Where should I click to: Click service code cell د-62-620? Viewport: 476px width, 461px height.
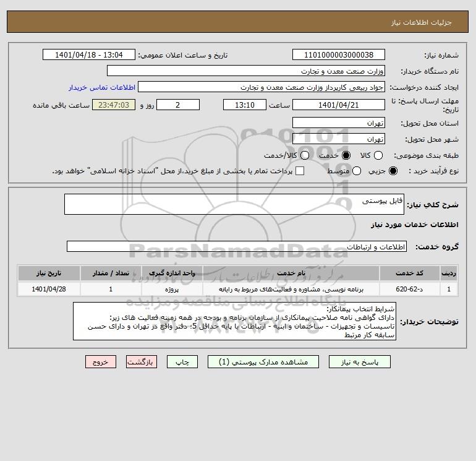[x=409, y=289]
